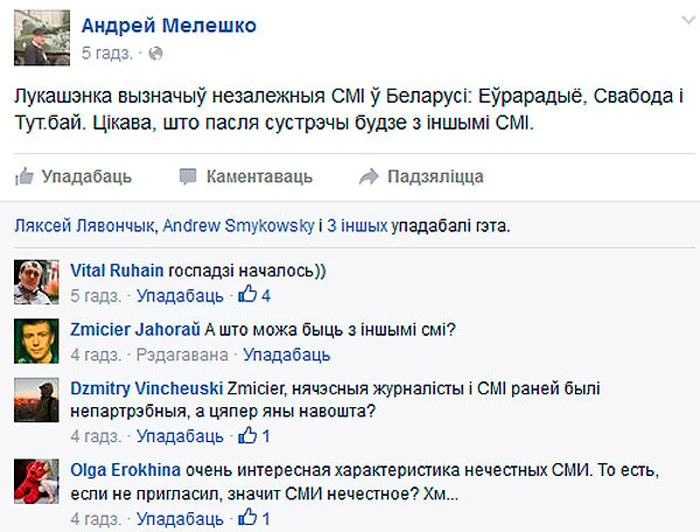
Task: Show the 3 іншых people who liked
Action: [357, 226]
